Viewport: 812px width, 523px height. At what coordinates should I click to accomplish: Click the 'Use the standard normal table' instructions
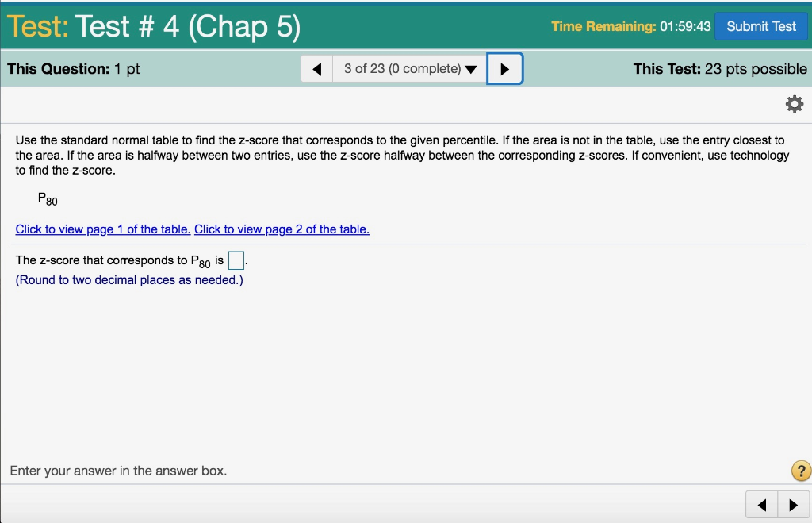click(x=402, y=155)
